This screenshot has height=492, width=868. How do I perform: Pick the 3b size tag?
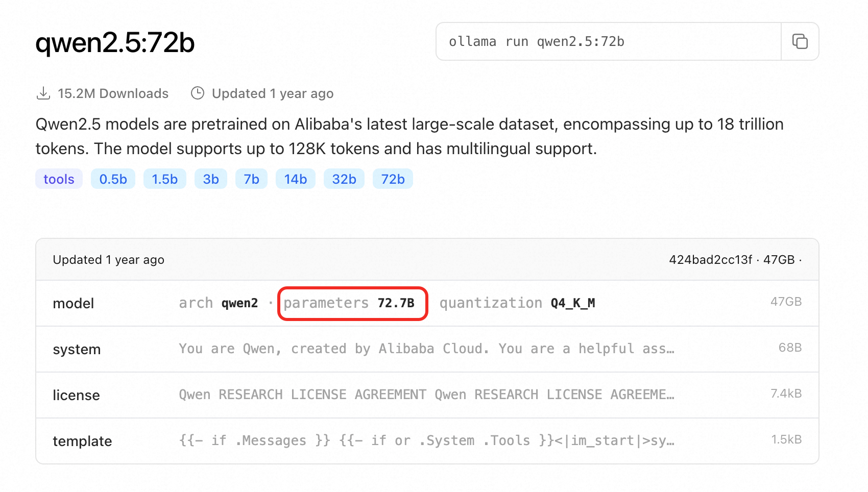(210, 179)
